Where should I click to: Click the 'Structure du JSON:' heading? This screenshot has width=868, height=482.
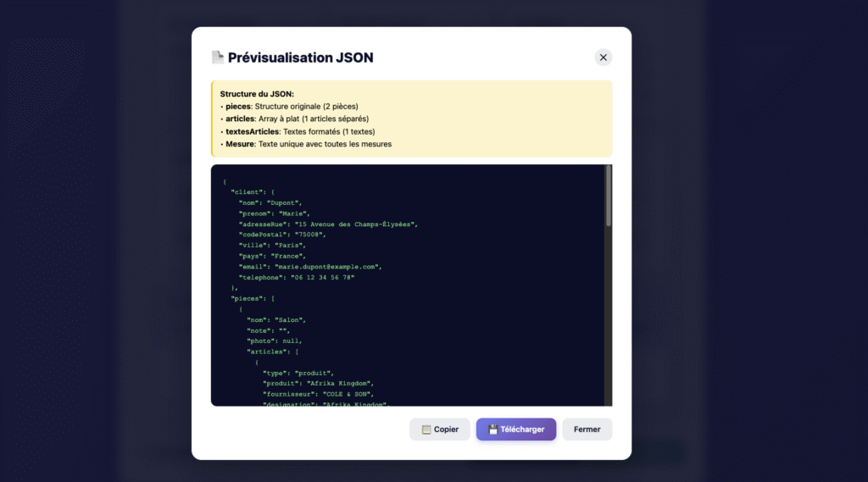click(x=257, y=94)
